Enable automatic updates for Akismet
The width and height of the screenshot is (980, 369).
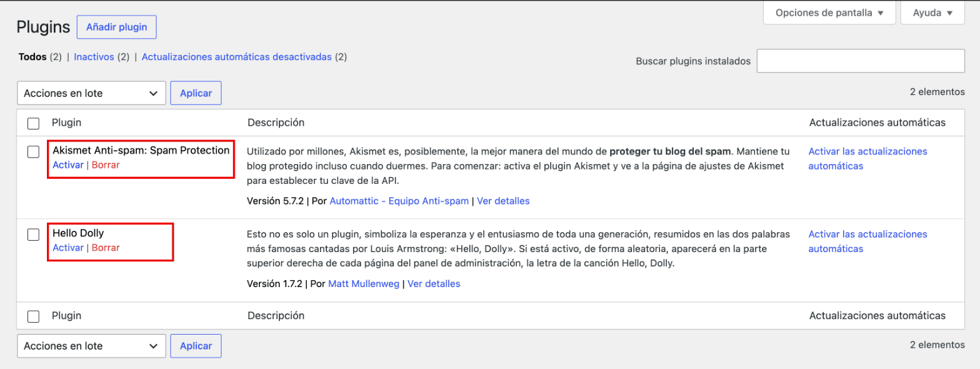click(x=868, y=159)
